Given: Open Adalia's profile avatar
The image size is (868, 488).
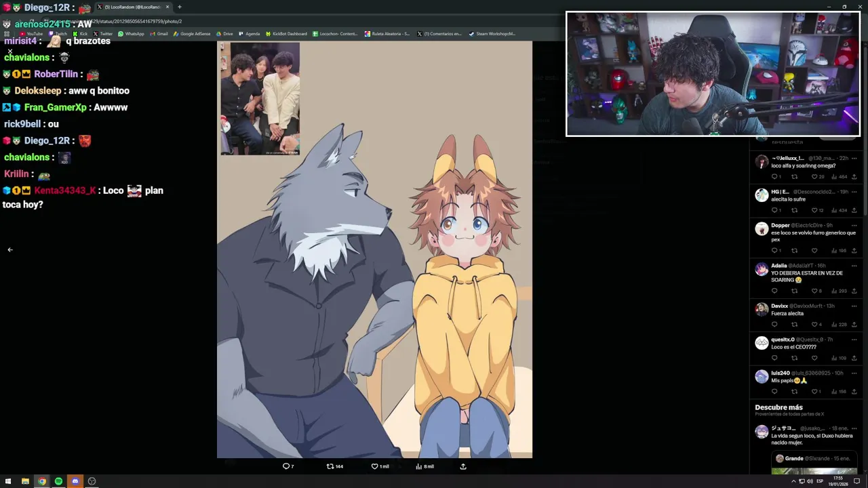Looking at the screenshot, I should click(x=762, y=269).
